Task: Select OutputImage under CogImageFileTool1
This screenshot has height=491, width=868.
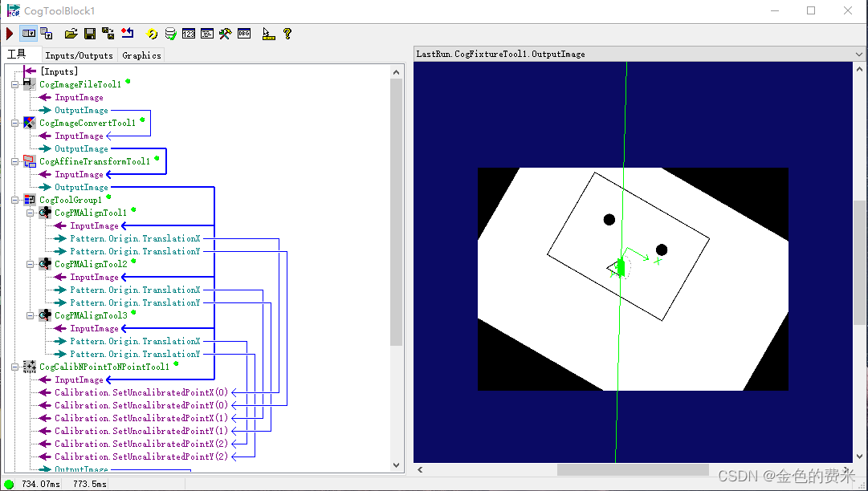Action: (x=81, y=110)
